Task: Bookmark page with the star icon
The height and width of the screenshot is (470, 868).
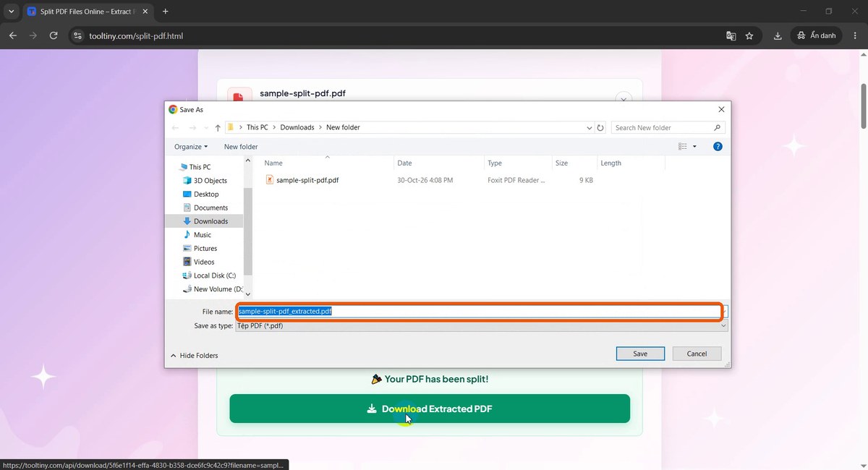Action: click(749, 35)
